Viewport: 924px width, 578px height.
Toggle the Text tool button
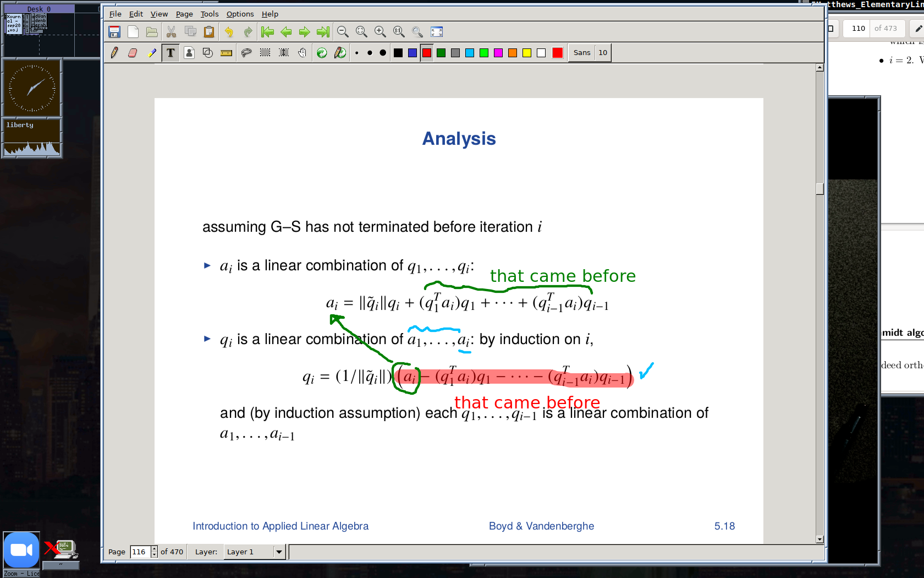[x=170, y=53]
